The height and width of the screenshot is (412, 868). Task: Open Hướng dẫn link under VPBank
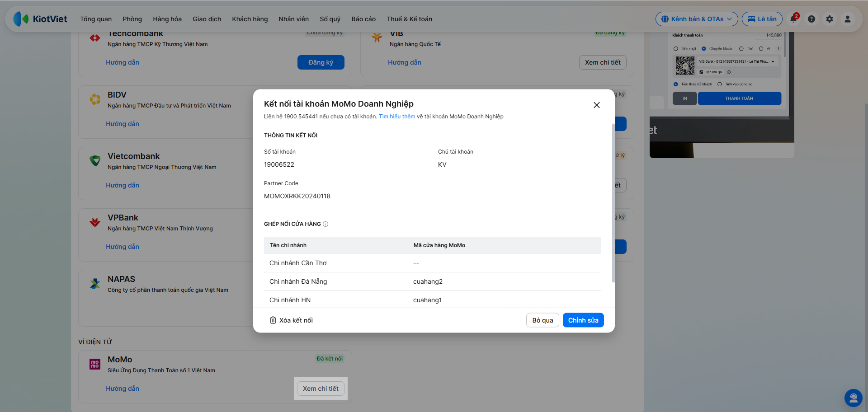pos(123,247)
